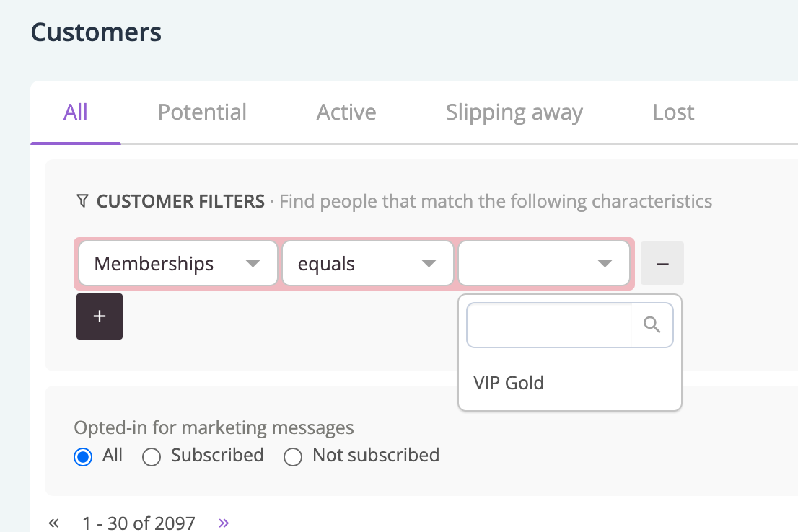Click the funnel icon beside Customer Filters
The height and width of the screenshot is (532, 798).
(x=82, y=201)
